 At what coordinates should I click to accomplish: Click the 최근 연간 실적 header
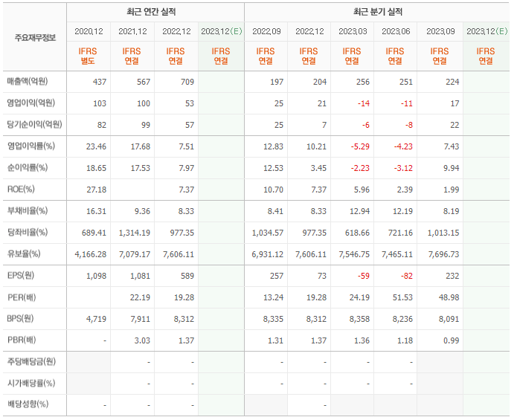point(151,12)
